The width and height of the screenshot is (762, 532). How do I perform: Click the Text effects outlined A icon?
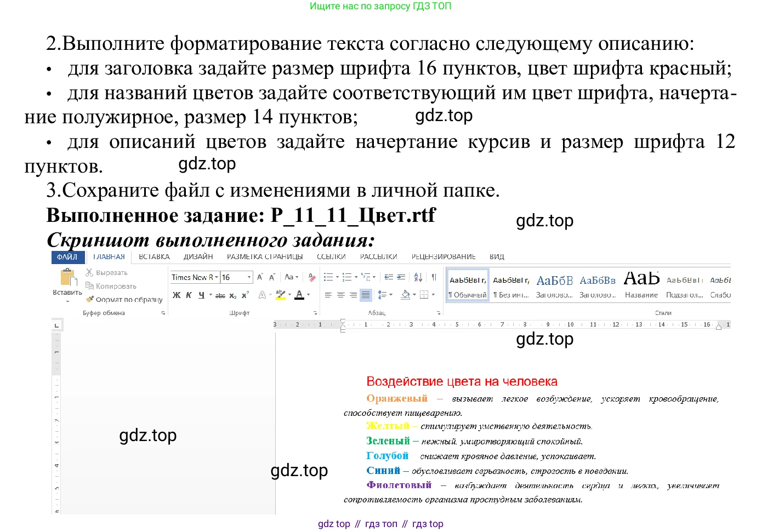click(x=262, y=295)
